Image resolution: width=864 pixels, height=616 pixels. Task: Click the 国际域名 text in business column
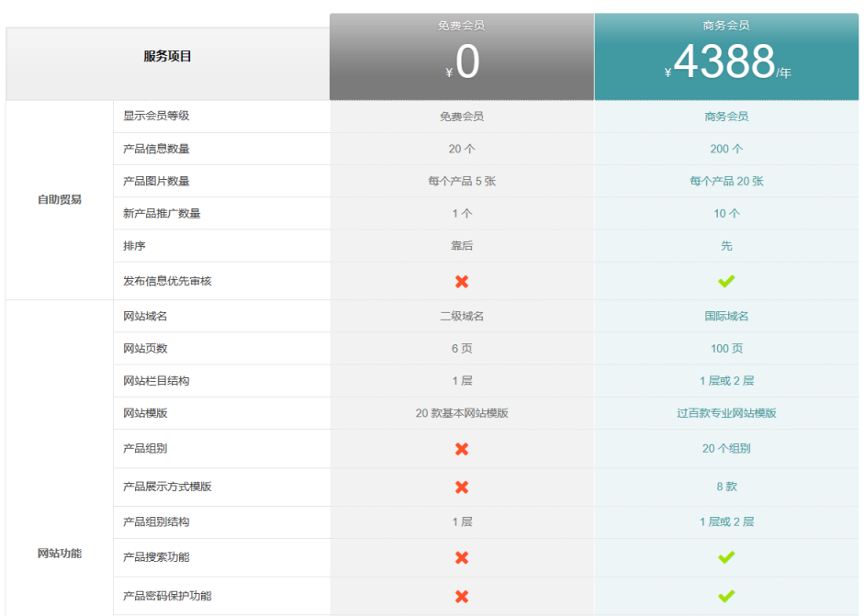click(726, 317)
